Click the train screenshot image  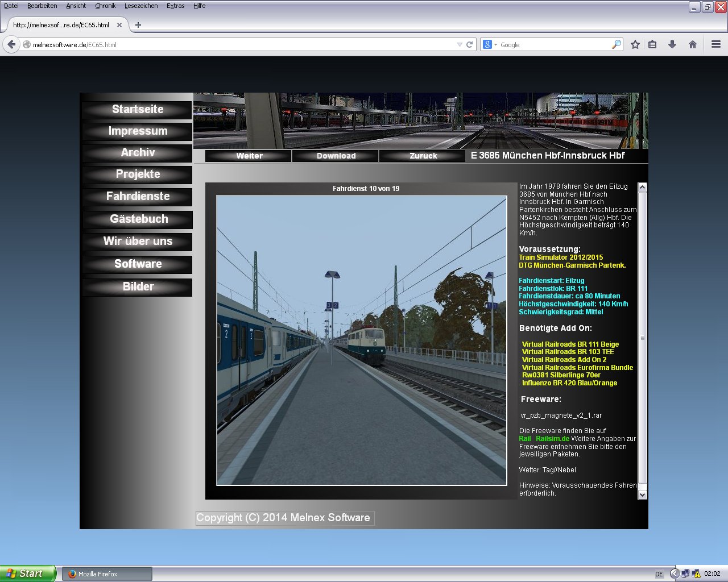point(361,340)
